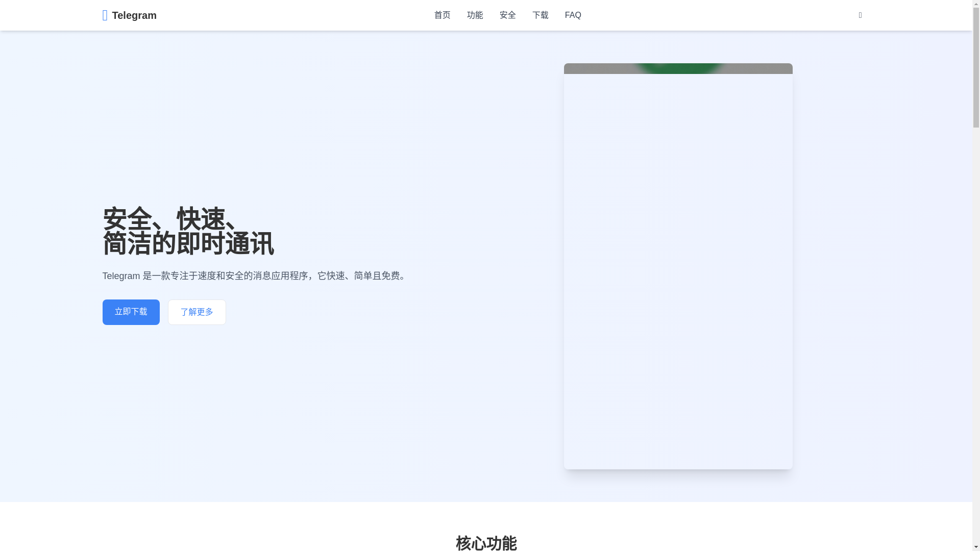The image size is (980, 551).
Task: Click the Telegram description paragraph
Action: pyautogui.click(x=255, y=276)
